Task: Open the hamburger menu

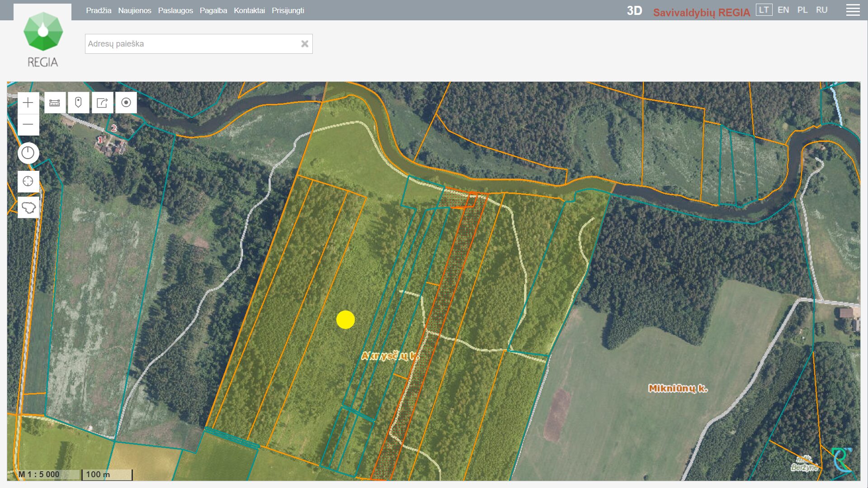Action: pos(854,10)
